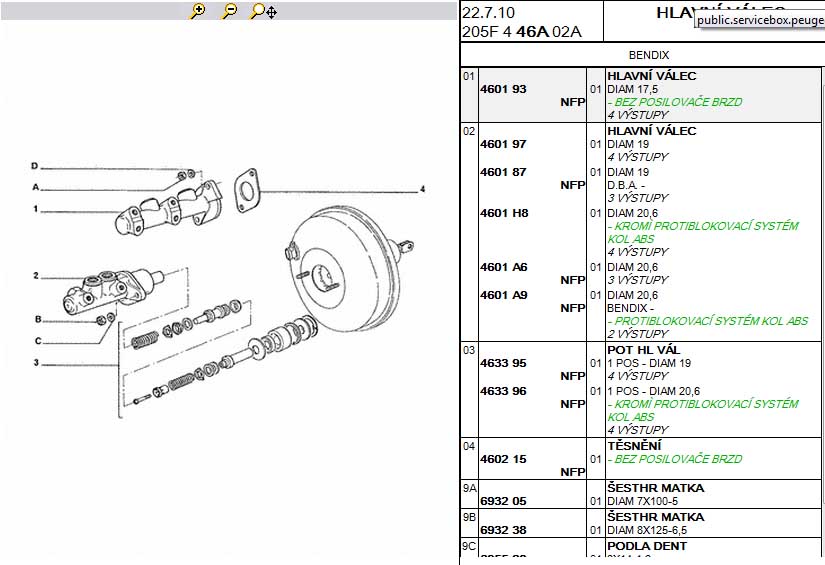
Task: Select part number 4601 97
Action: point(503,144)
